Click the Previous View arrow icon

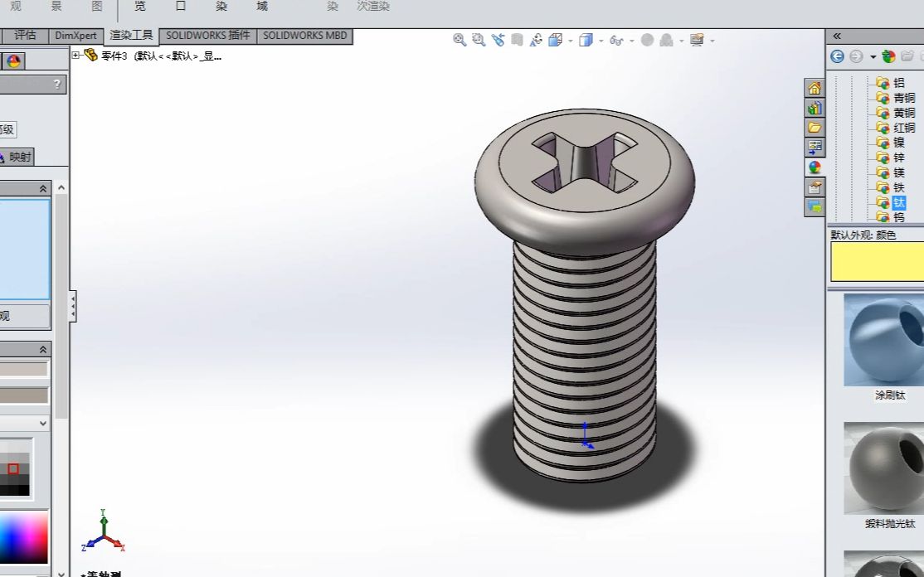pos(498,38)
